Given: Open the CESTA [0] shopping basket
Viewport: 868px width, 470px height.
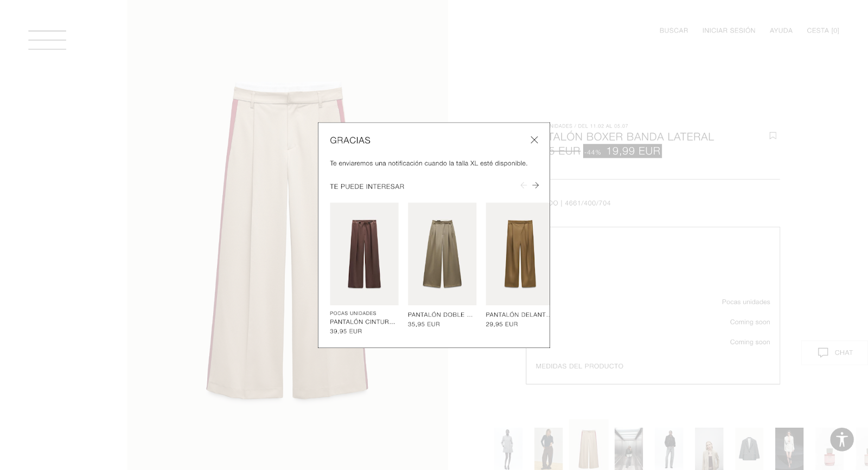Looking at the screenshot, I should coord(823,30).
